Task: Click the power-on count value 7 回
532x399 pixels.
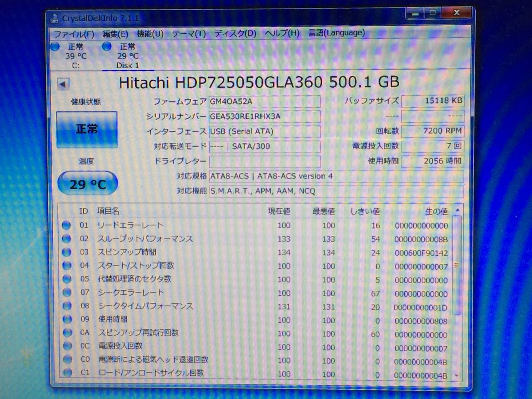Action: pos(433,146)
